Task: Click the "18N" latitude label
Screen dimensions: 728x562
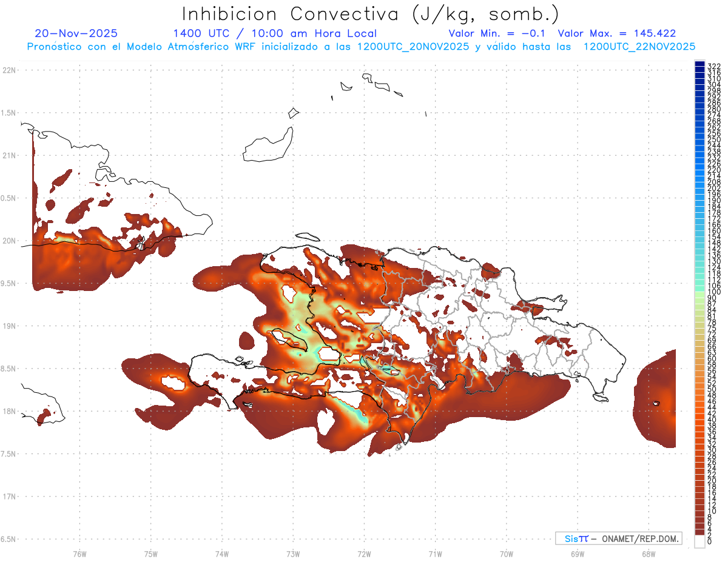Action: tap(8, 412)
